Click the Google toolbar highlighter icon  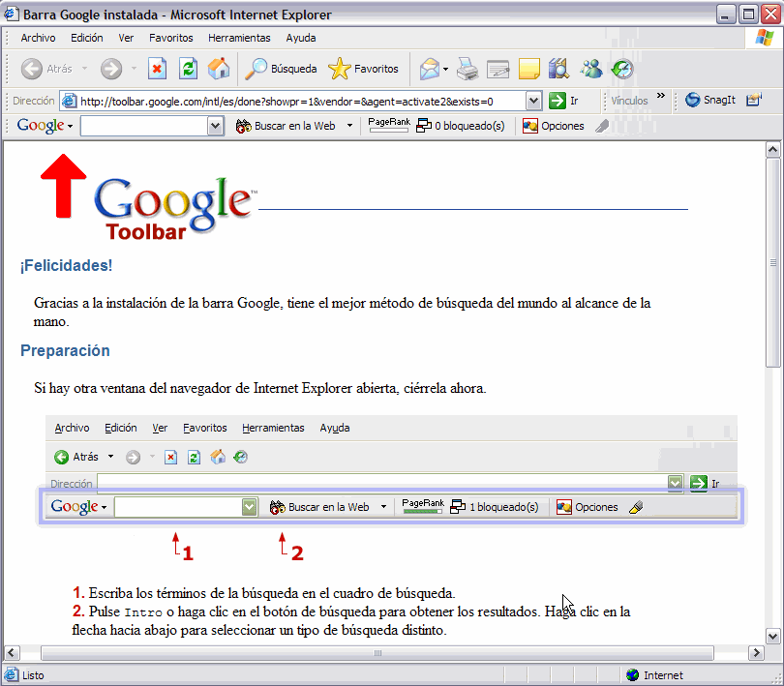(602, 126)
